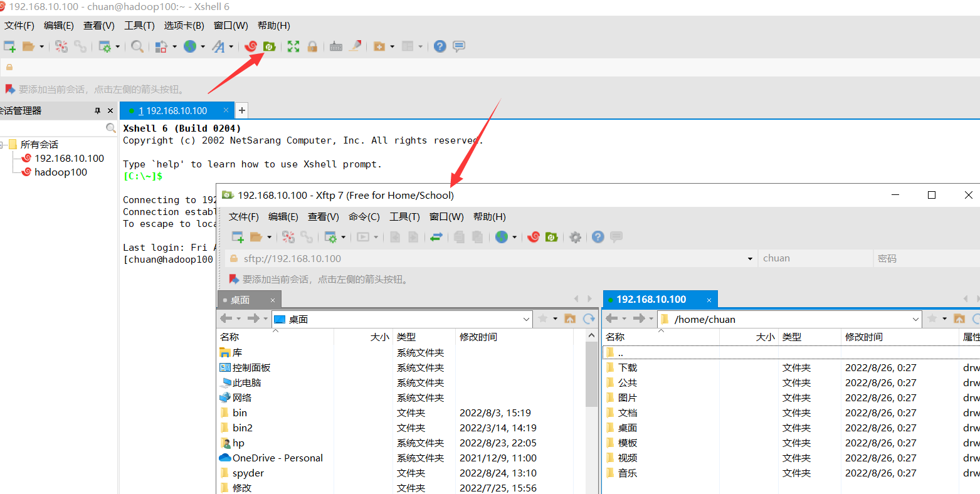Click green new Xftp window icon in Xftp toolbar
The height and width of the screenshot is (494, 980).
pos(552,237)
